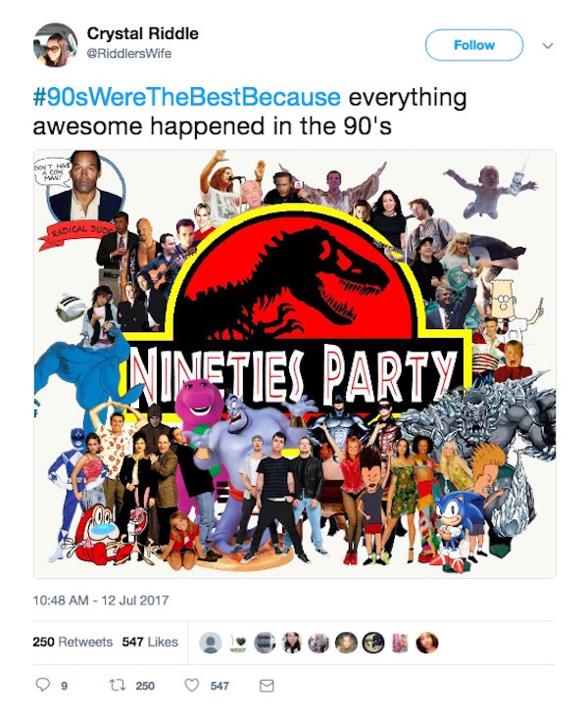This screenshot has width=588, height=720.
Task: Click the retweet arrows icon
Action: tap(117, 685)
